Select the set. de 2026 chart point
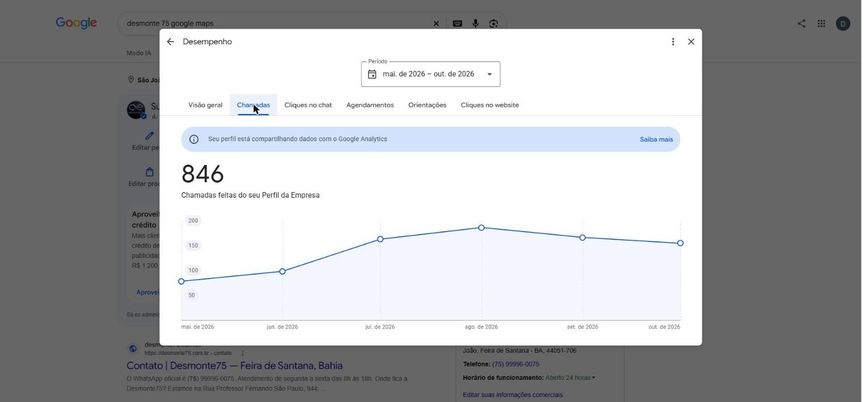The height and width of the screenshot is (402, 868). coord(582,238)
